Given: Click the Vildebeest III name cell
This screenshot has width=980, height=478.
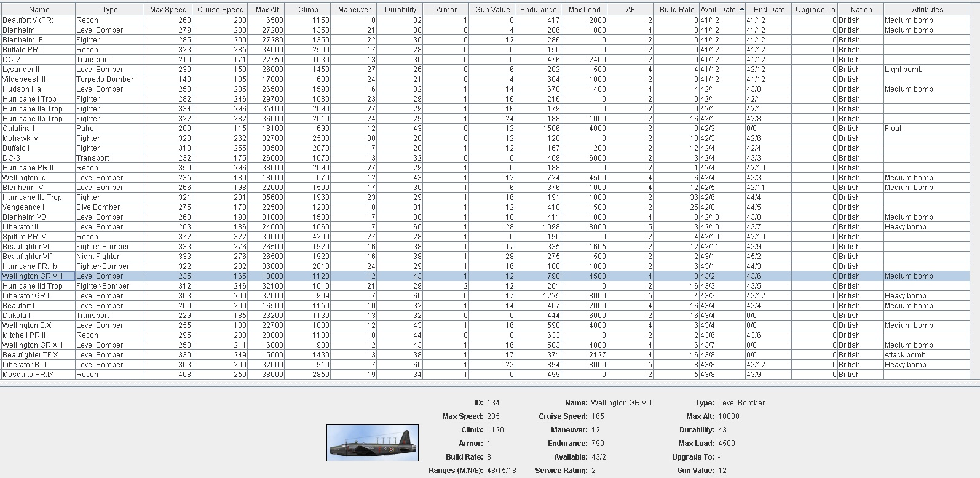Looking at the screenshot, I should (x=38, y=79).
